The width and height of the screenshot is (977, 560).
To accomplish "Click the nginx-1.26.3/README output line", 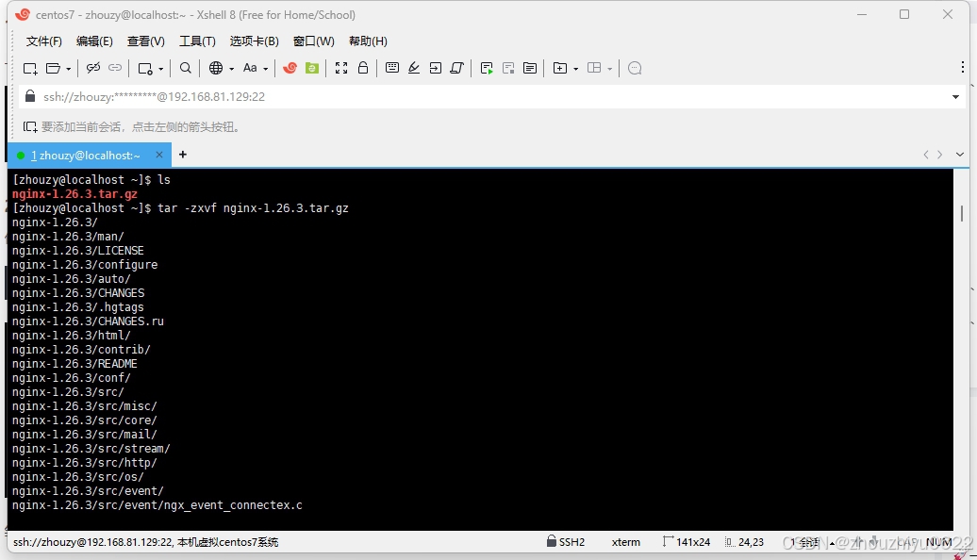I will tap(75, 364).
